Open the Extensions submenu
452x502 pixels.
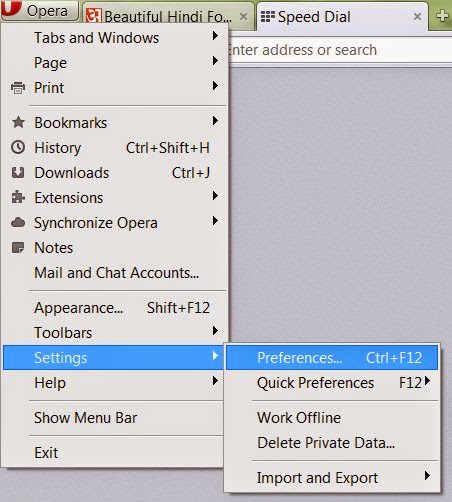(115, 198)
